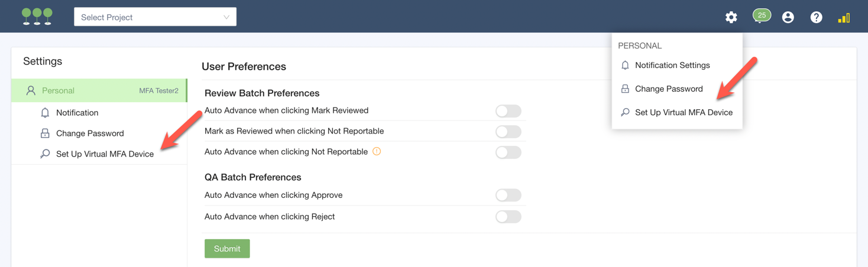868x267 pixels.
Task: Click the three-trees logo icon
Action: tap(37, 17)
